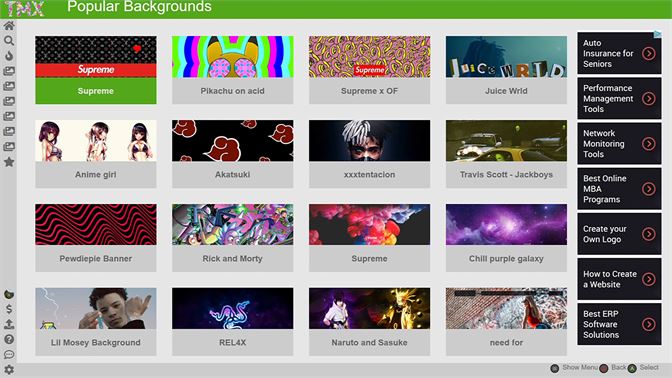Open the question mark help icon
The width and height of the screenshot is (672, 378).
(x=9, y=339)
